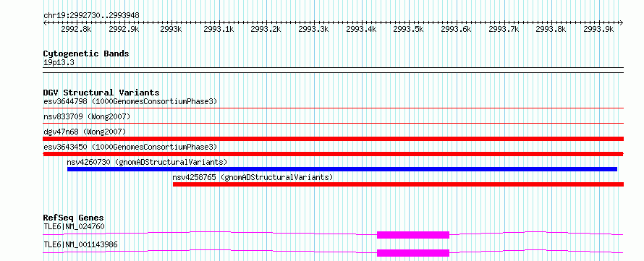The height and width of the screenshot is (261, 644).
Task: Open transcript TLE6|NM_024760 label
Action: pos(74,226)
